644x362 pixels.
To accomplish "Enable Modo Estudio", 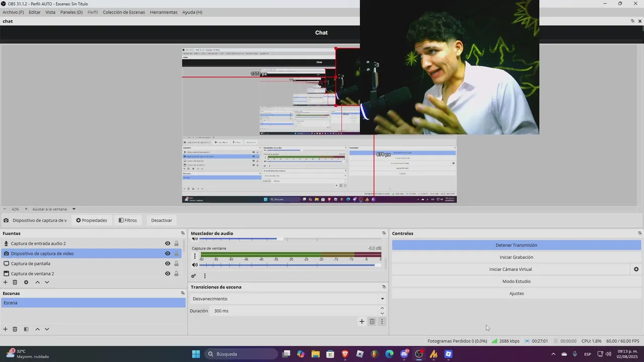I will click(516, 282).
